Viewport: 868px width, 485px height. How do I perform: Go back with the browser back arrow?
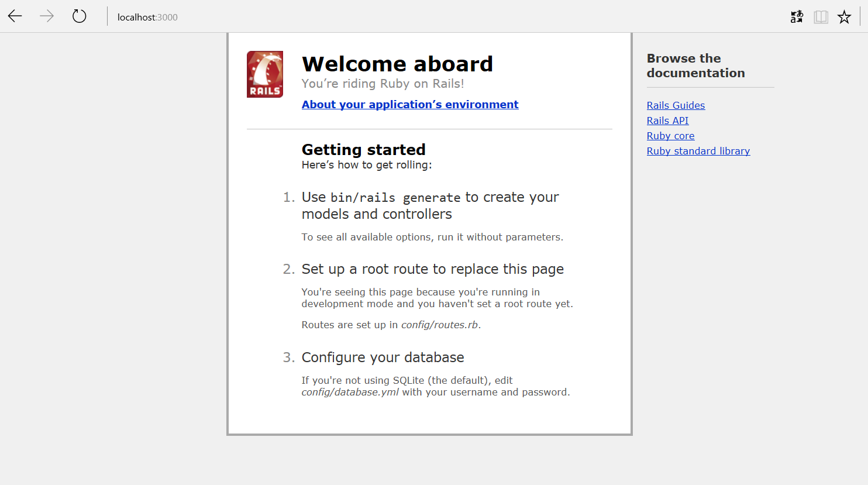point(15,16)
